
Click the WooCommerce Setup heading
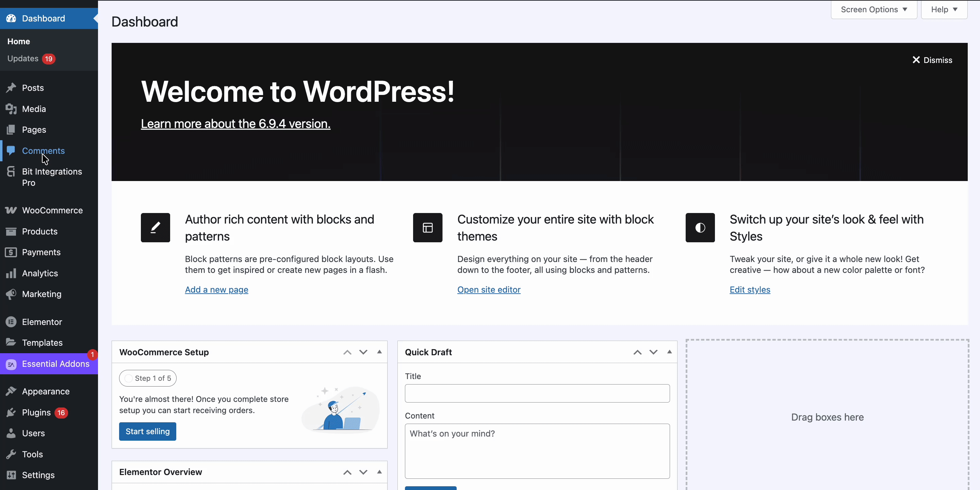tap(164, 352)
